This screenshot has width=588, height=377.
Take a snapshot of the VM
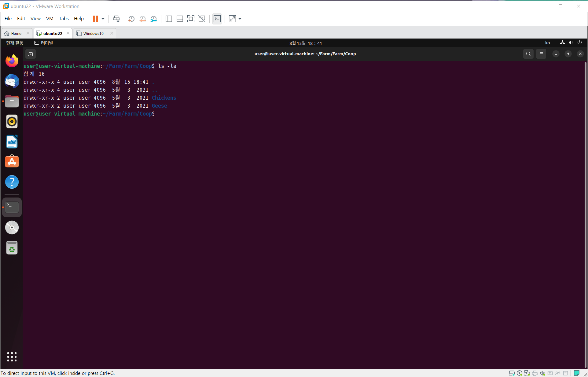(x=131, y=19)
